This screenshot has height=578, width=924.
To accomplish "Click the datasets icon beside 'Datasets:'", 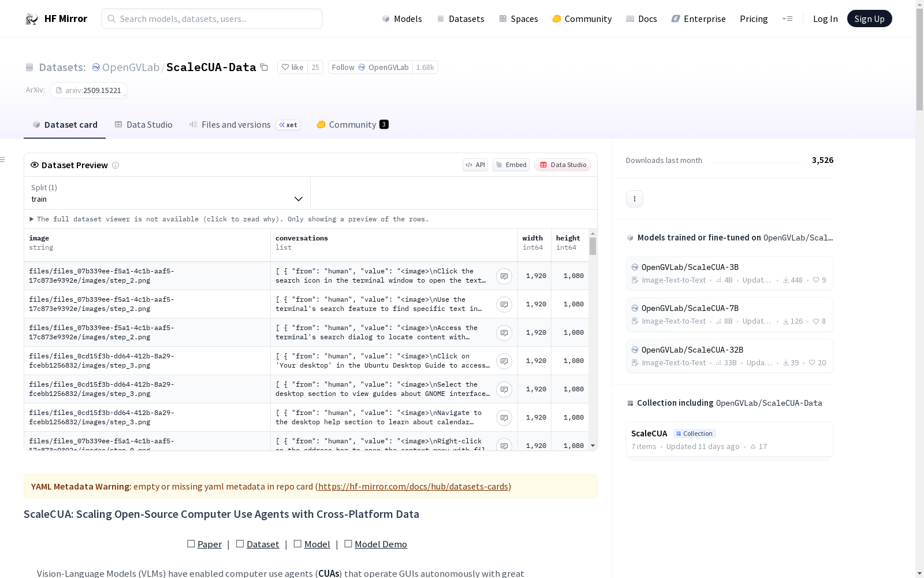I will click(29, 68).
